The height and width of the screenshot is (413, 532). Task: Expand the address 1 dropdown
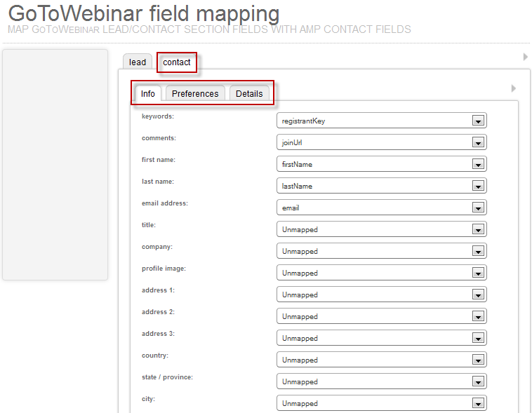(381, 294)
